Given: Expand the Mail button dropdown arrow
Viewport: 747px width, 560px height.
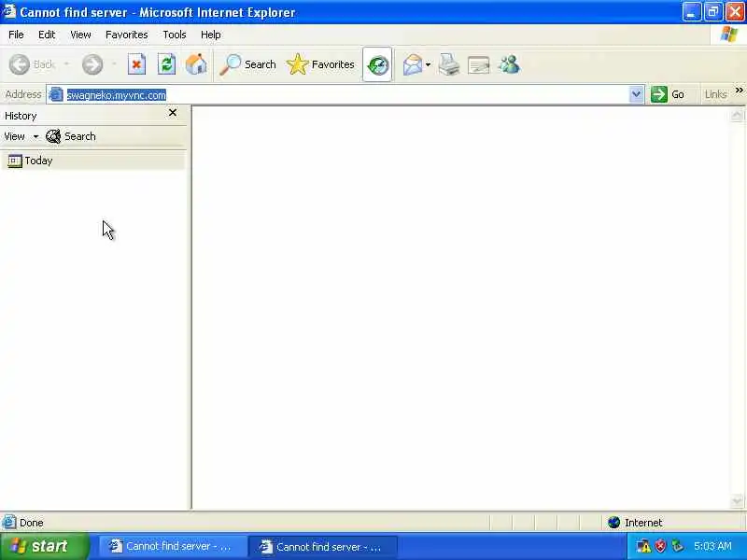Looking at the screenshot, I should point(428,64).
